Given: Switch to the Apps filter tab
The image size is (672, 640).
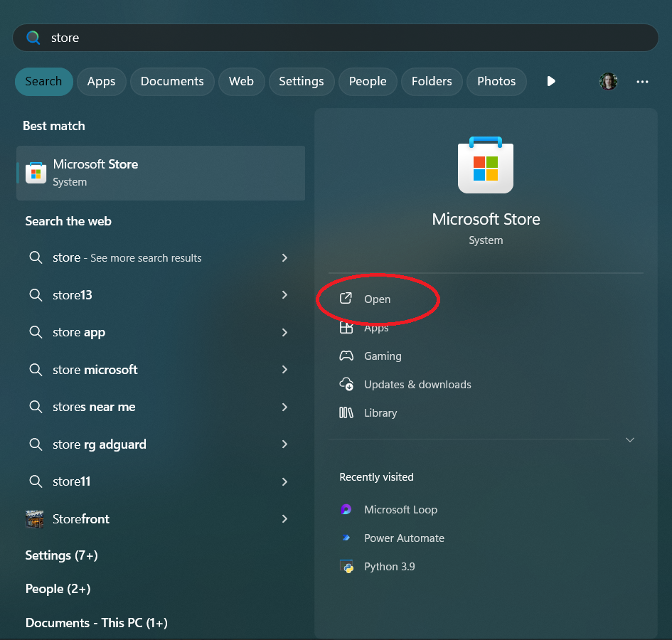Looking at the screenshot, I should coord(101,82).
